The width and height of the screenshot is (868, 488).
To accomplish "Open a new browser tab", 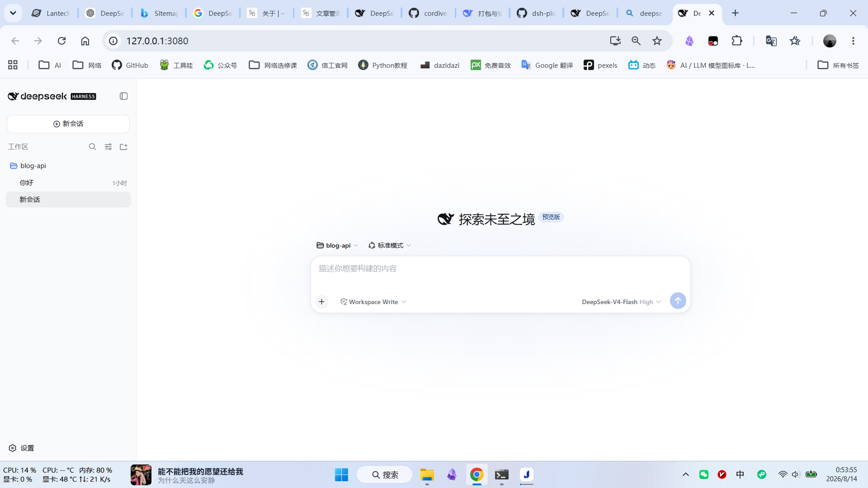I will point(735,13).
